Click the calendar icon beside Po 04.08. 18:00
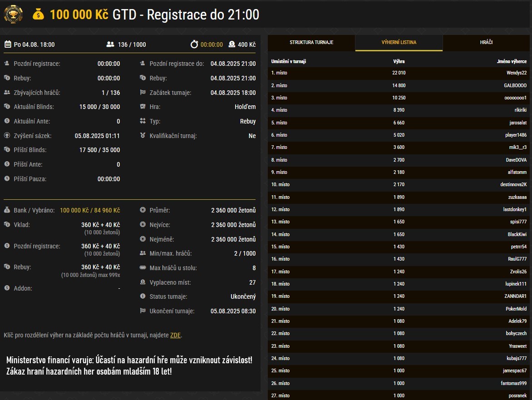Viewport: 532px width, 400px height. tap(8, 44)
